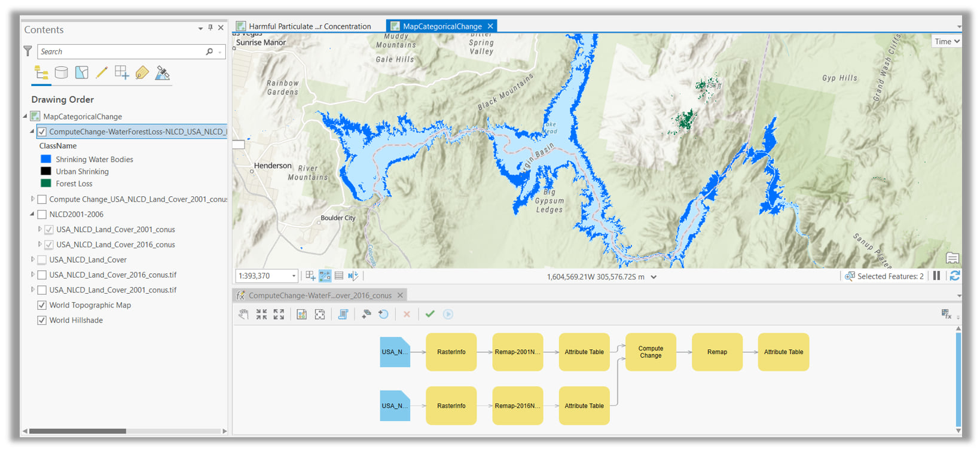Expand the Compute Change_USA_NLCD_Land_Cover_2001 layer
This screenshot has height=451, width=980.
[x=32, y=199]
